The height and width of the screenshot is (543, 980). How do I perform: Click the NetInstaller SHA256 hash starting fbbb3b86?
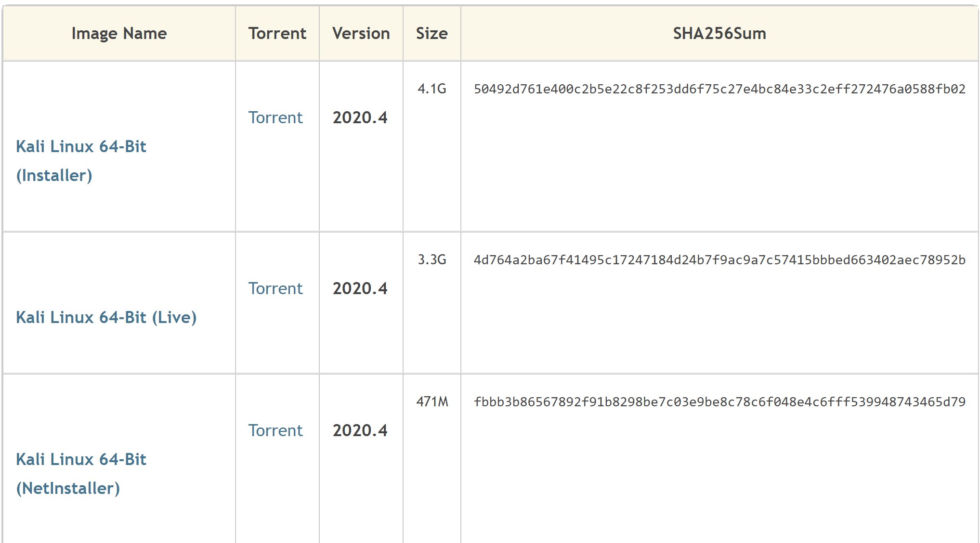(719, 402)
